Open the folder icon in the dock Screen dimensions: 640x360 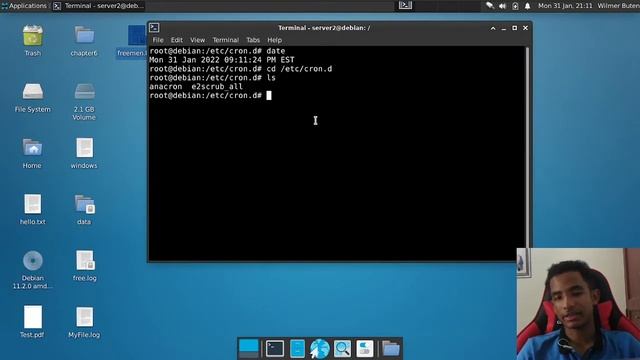click(x=391, y=349)
